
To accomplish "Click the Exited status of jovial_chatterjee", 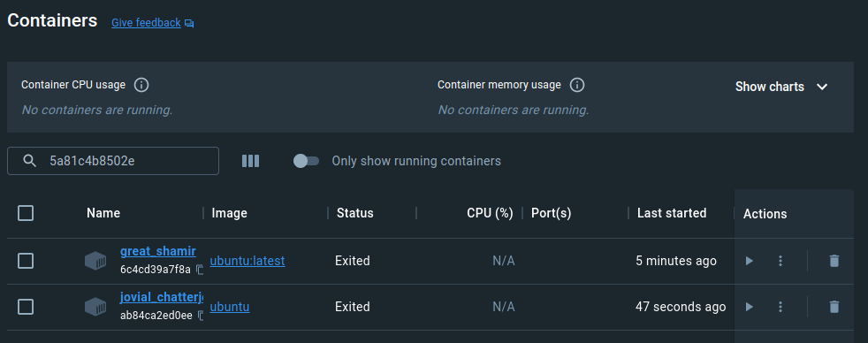I will 353,307.
